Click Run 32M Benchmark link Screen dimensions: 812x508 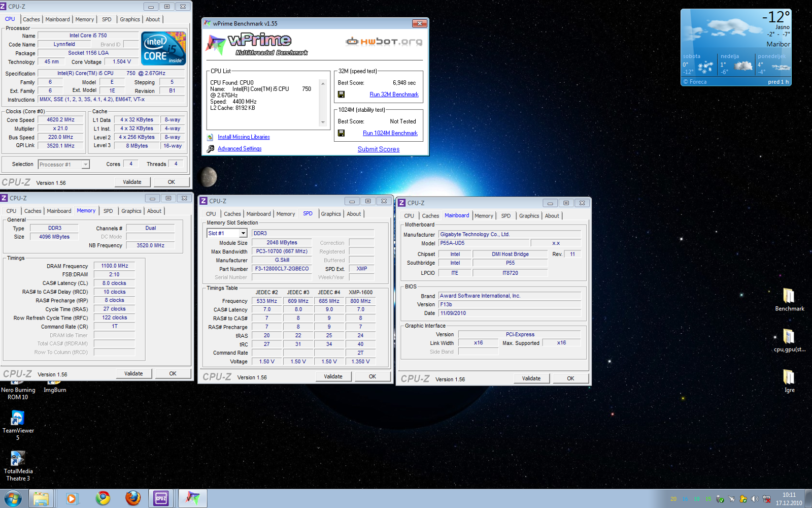click(x=394, y=94)
